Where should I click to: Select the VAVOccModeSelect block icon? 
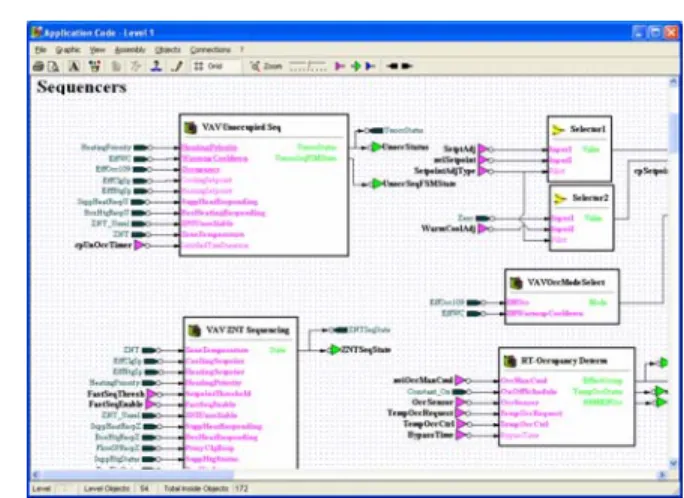(x=516, y=283)
